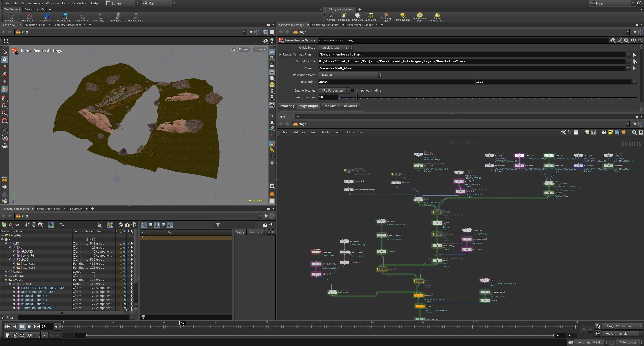Toggle visibility eye for cameras prim
This screenshot has width=644, height=346.
(x=124, y=276)
